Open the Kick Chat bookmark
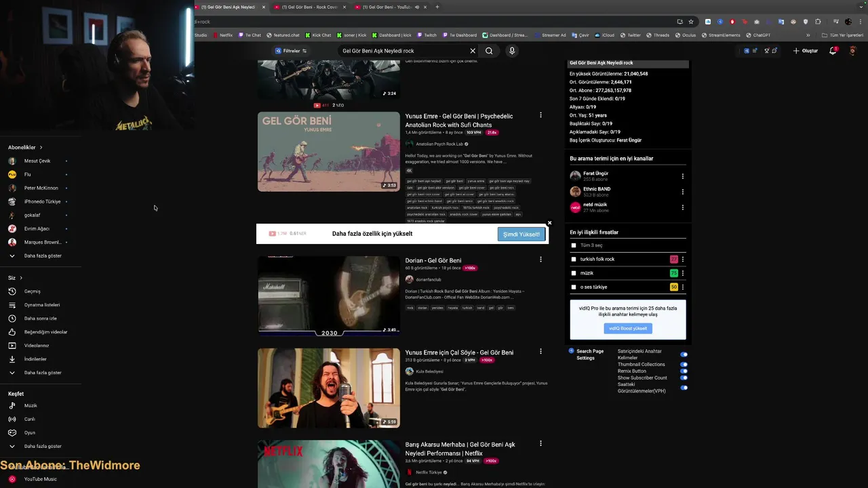 tap(317, 35)
